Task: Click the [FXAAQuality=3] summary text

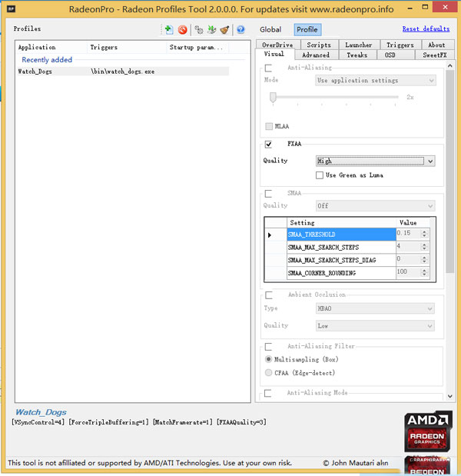Action: (x=241, y=422)
